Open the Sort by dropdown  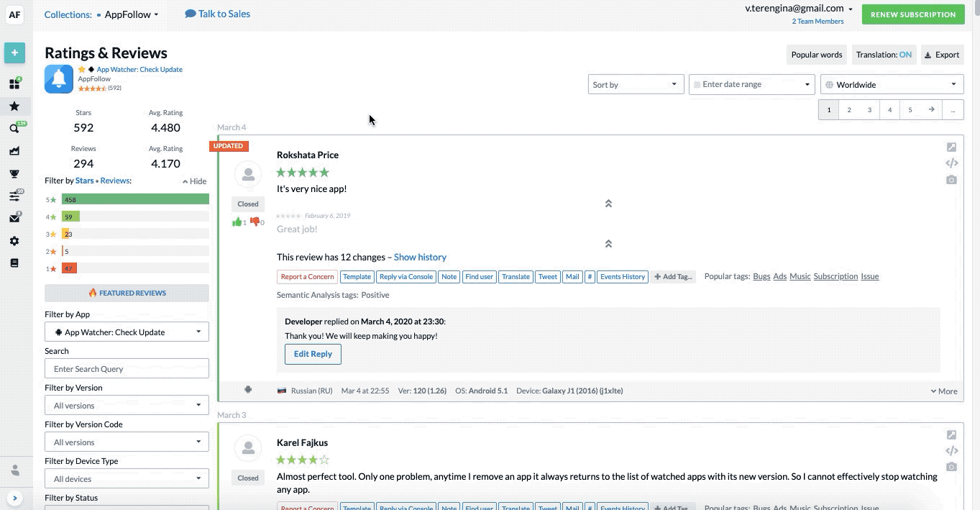point(636,84)
